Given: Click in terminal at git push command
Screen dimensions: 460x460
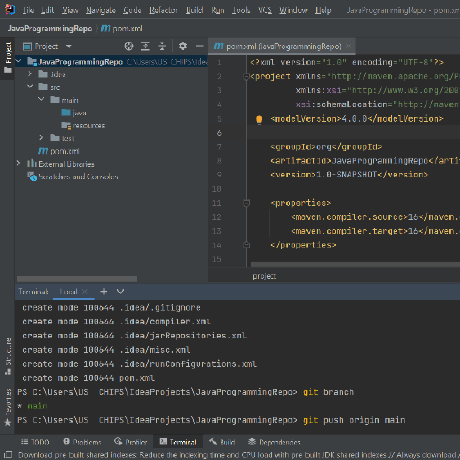Looking at the screenshot, I should pyautogui.click(x=354, y=420).
